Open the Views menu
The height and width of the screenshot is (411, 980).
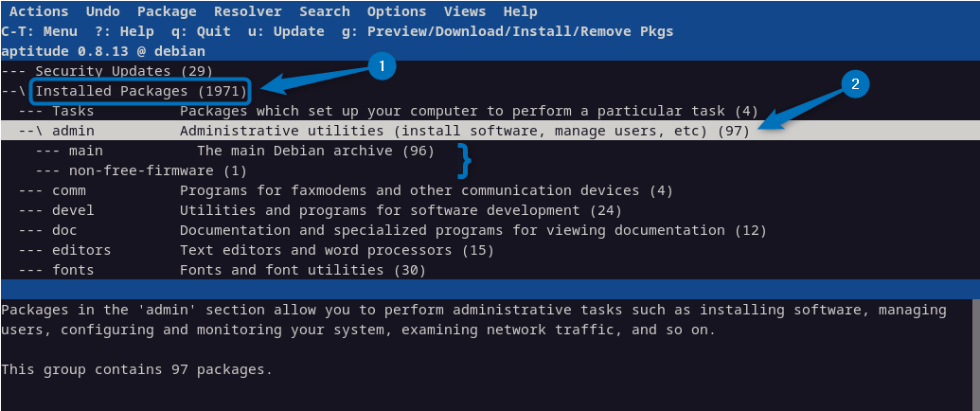pos(464,11)
